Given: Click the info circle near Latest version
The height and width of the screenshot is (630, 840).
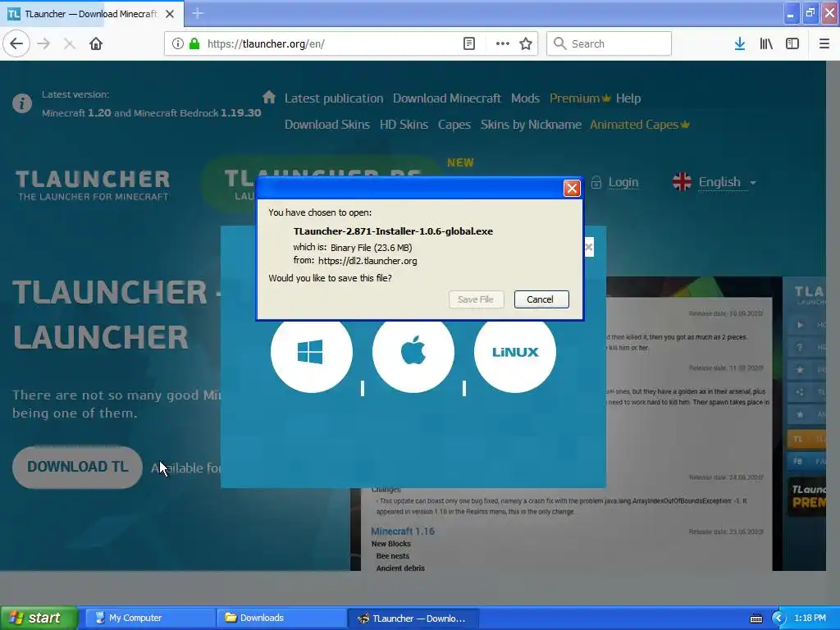Looking at the screenshot, I should [22, 103].
